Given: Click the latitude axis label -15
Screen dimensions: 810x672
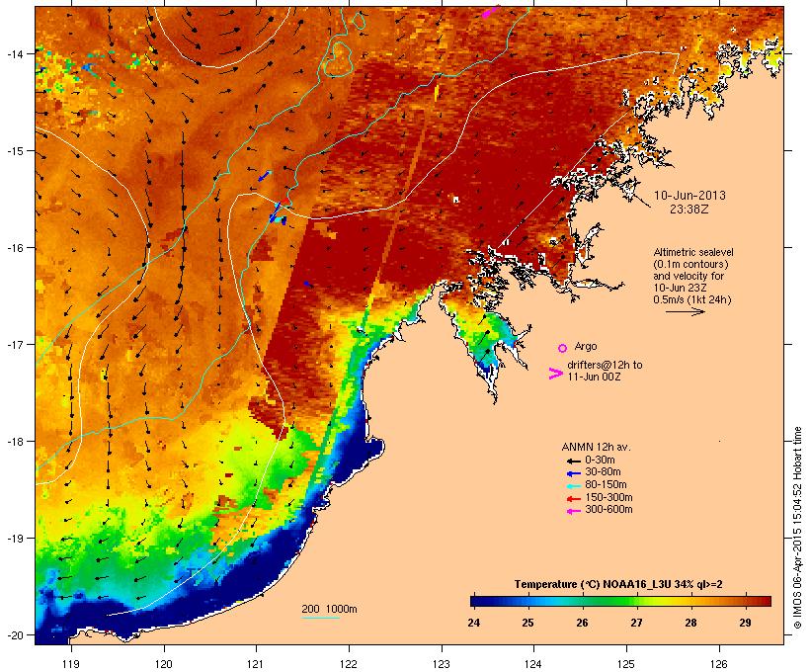Looking at the screenshot, I should (x=14, y=151).
